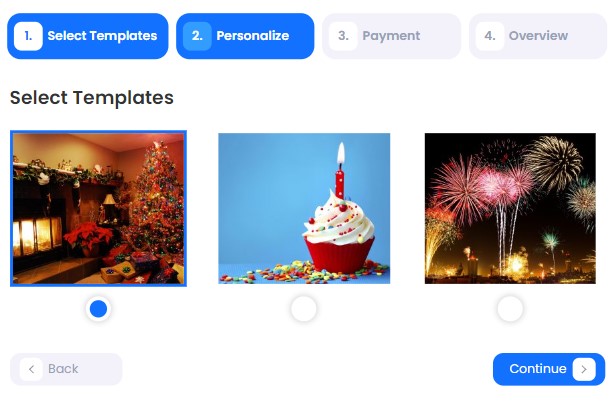Select the fireworks template radio button
Viewport: 610px width, 405px height.
(x=510, y=309)
